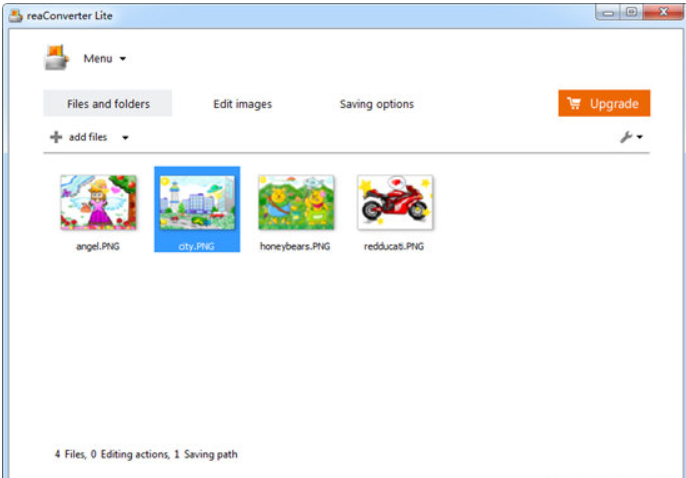Switch to the Files and folders tab
This screenshot has width=686, height=478.
coord(108,104)
